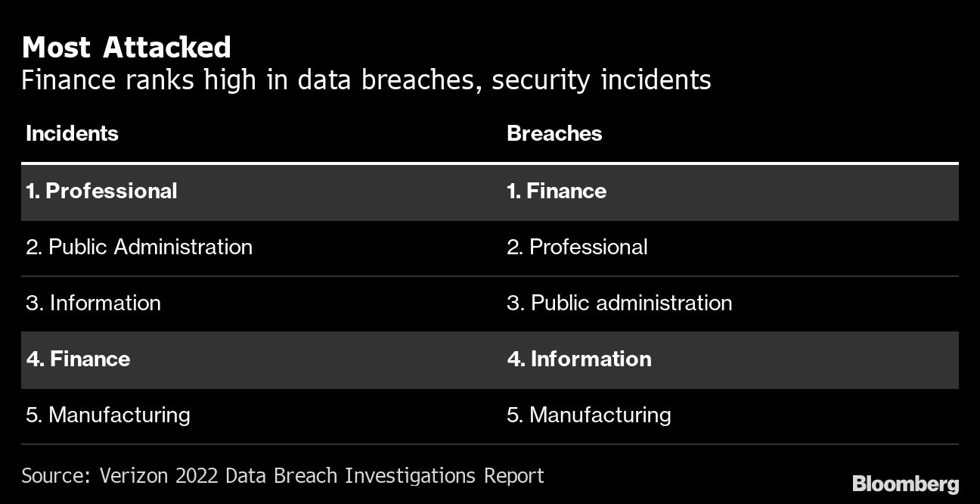Select the Breaches column header
Image resolution: width=980 pixels, height=504 pixels.
554,133
